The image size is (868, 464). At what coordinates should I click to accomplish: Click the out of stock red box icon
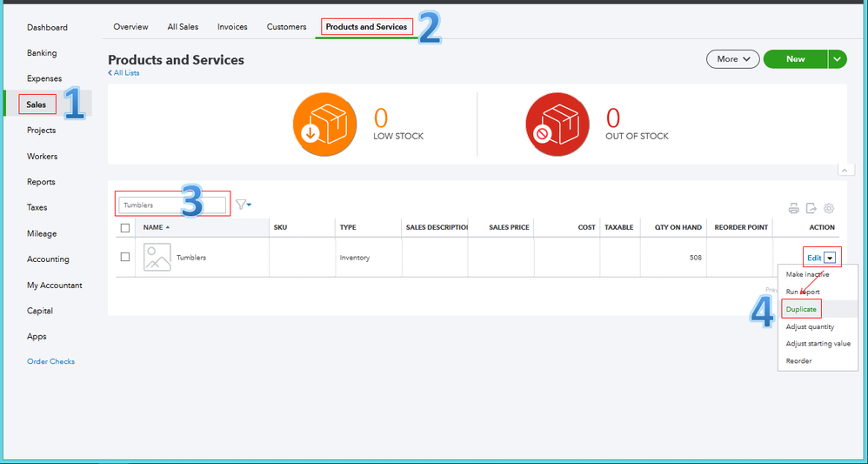[x=558, y=124]
